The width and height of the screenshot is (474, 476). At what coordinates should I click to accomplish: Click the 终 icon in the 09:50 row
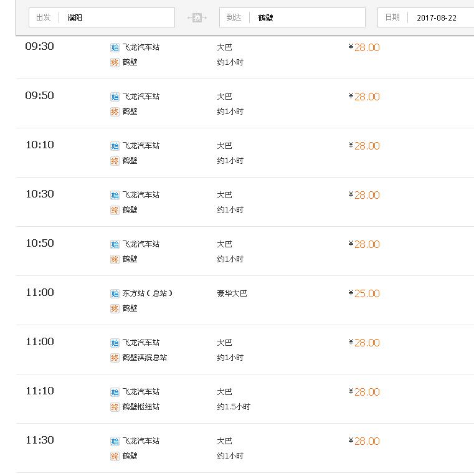(x=115, y=112)
